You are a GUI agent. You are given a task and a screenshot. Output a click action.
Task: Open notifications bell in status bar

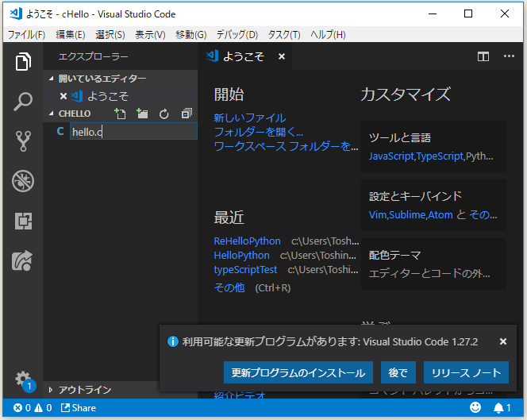pos(502,408)
